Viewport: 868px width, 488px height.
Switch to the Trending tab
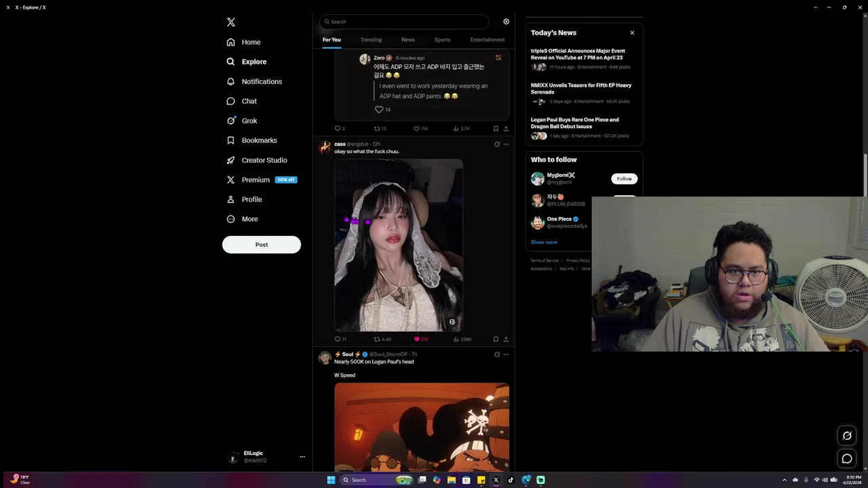[x=371, y=39]
